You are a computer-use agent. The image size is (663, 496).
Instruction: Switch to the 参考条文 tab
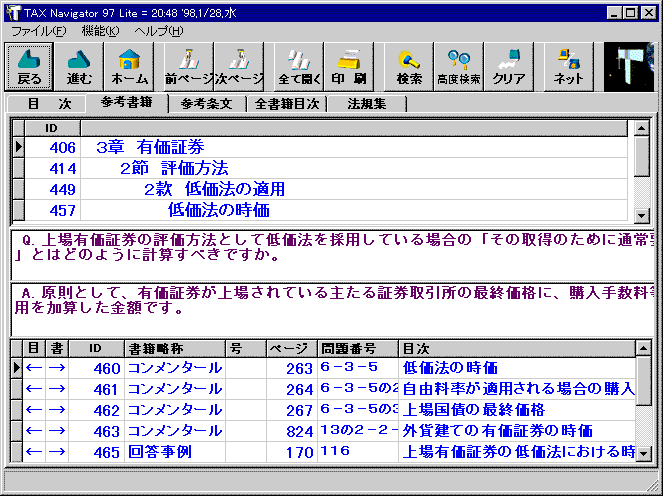[207, 104]
